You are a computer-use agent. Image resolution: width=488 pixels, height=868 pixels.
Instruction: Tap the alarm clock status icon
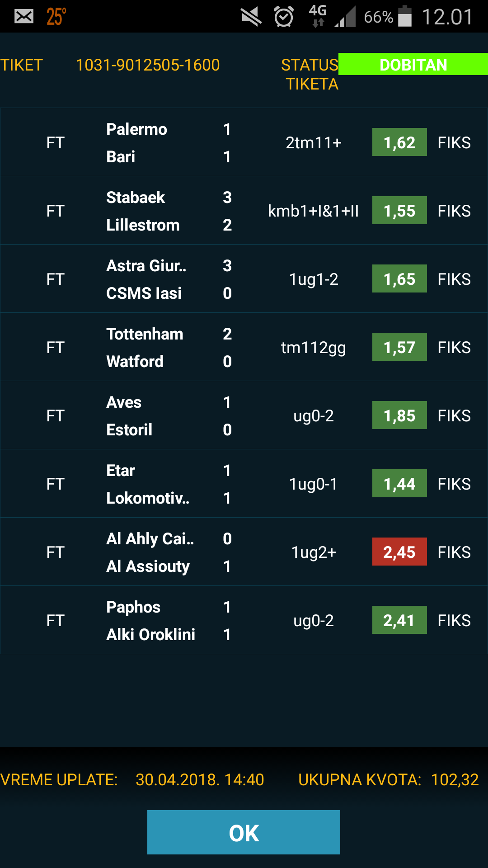click(284, 17)
